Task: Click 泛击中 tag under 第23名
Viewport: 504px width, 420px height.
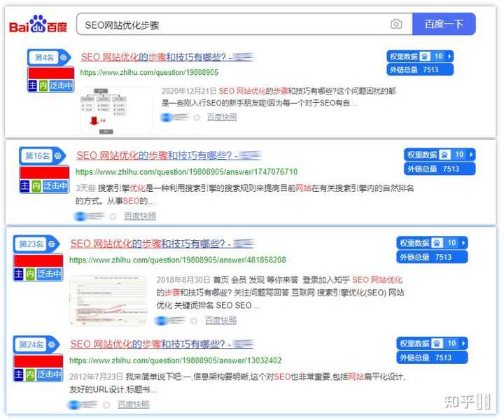Action: pos(49,274)
